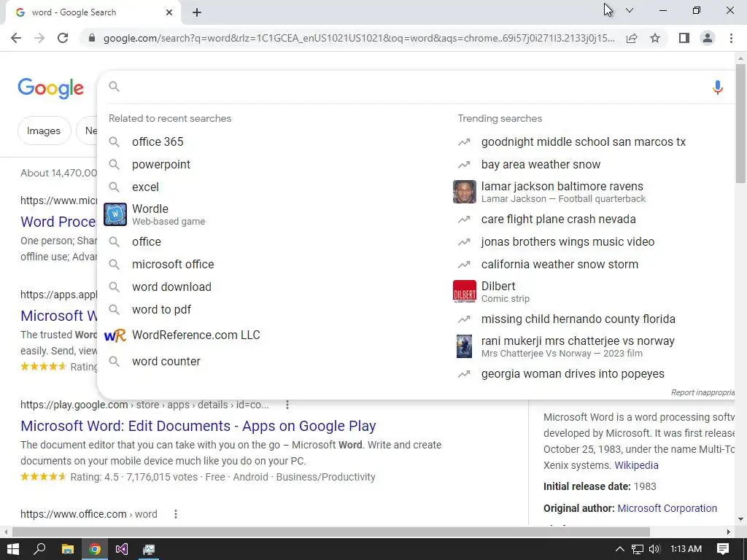
Task: Open the network status tray icon
Action: click(637, 549)
